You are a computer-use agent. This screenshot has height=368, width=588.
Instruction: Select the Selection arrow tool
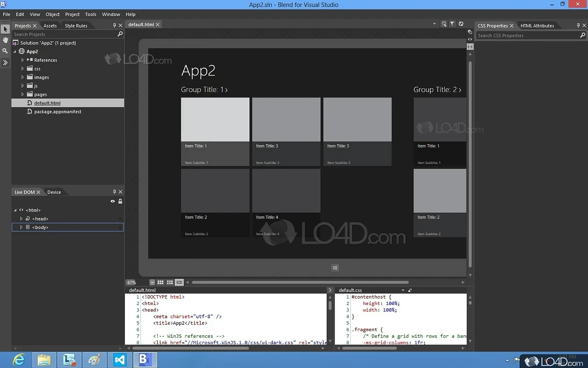click(x=5, y=29)
